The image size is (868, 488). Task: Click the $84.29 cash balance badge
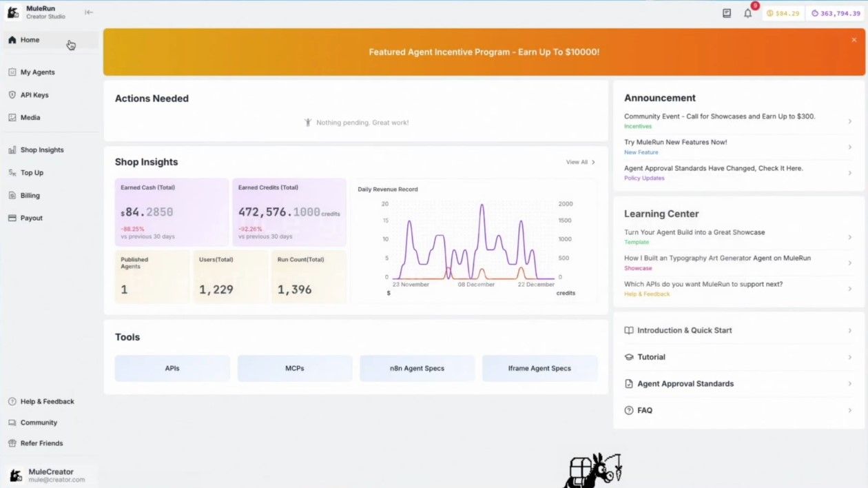(x=783, y=13)
